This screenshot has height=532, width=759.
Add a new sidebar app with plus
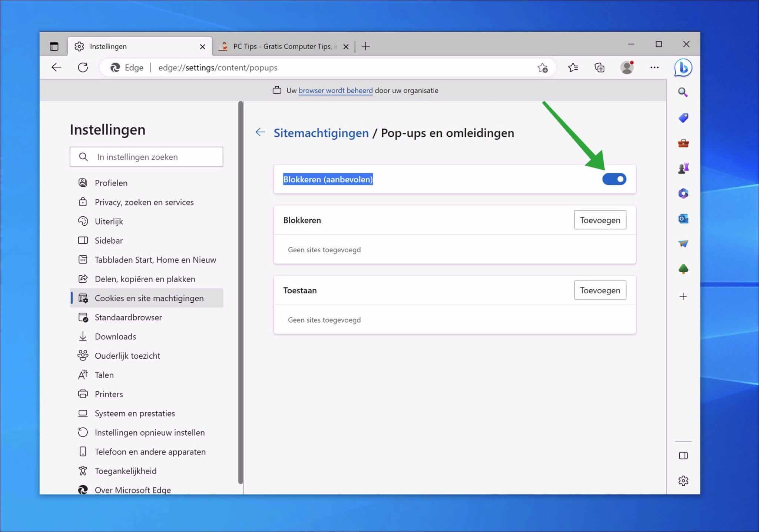(x=683, y=296)
